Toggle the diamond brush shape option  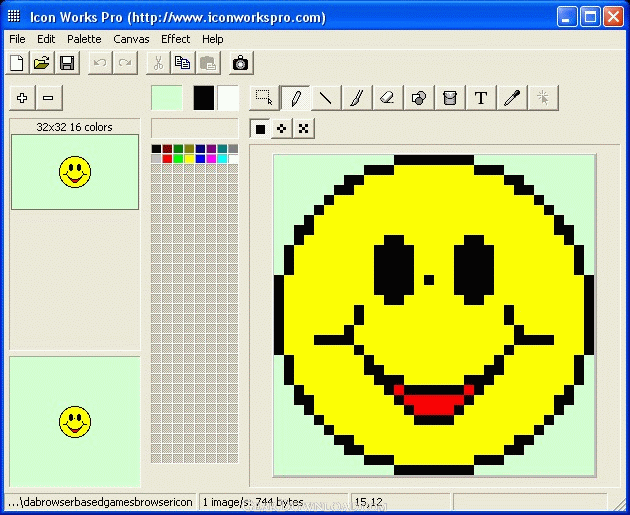[x=282, y=129]
